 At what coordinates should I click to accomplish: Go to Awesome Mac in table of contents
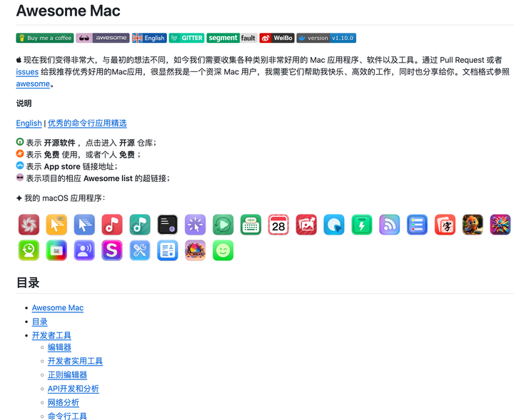tap(58, 308)
